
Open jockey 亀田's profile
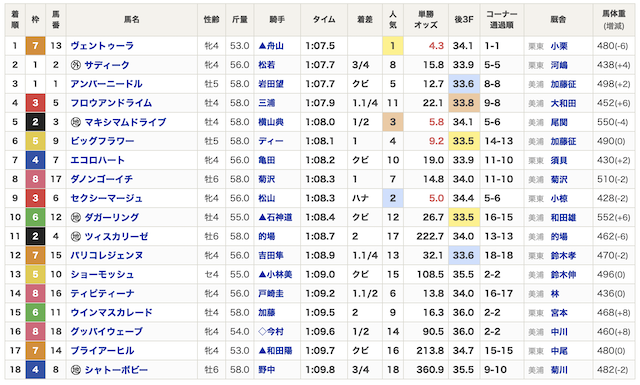coord(267,160)
